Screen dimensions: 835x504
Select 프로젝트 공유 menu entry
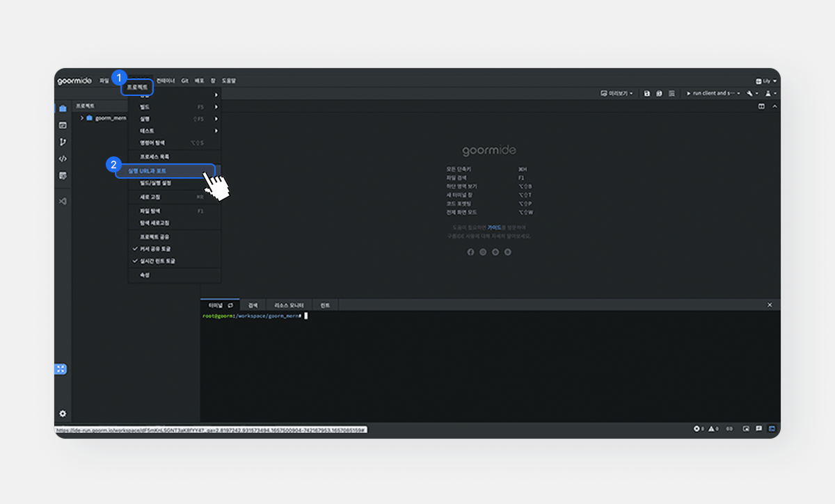(175, 236)
